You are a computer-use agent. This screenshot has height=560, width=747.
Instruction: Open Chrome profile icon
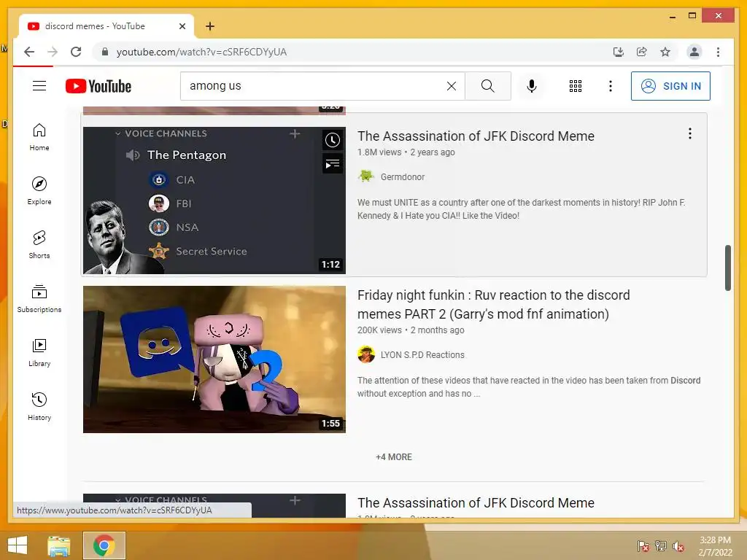694,52
